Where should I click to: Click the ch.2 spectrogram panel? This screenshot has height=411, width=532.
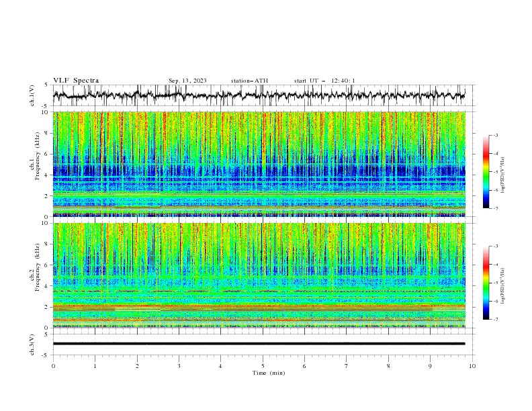[259, 275]
